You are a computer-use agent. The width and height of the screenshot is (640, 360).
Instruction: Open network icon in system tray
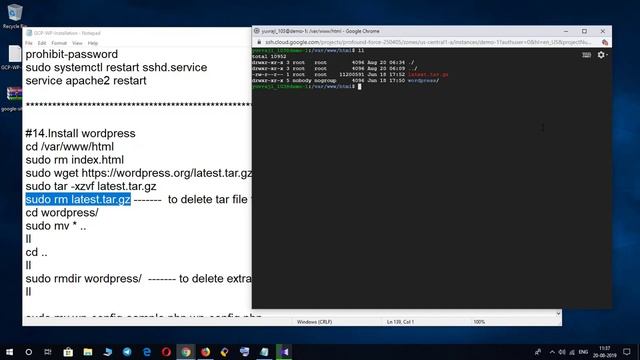[572, 352]
